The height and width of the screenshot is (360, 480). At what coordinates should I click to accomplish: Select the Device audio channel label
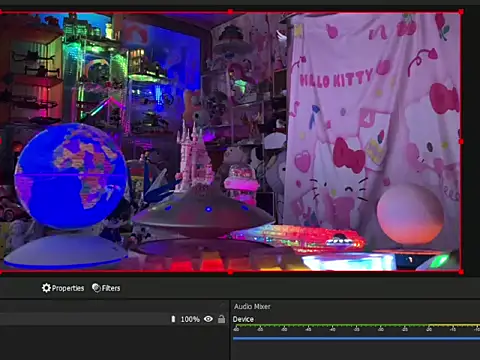(243, 319)
